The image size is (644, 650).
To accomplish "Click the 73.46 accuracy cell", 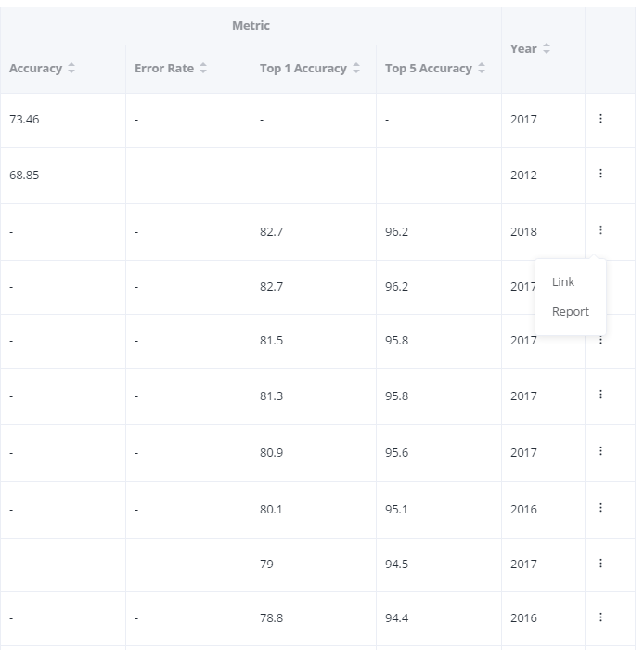I will 25,120.
